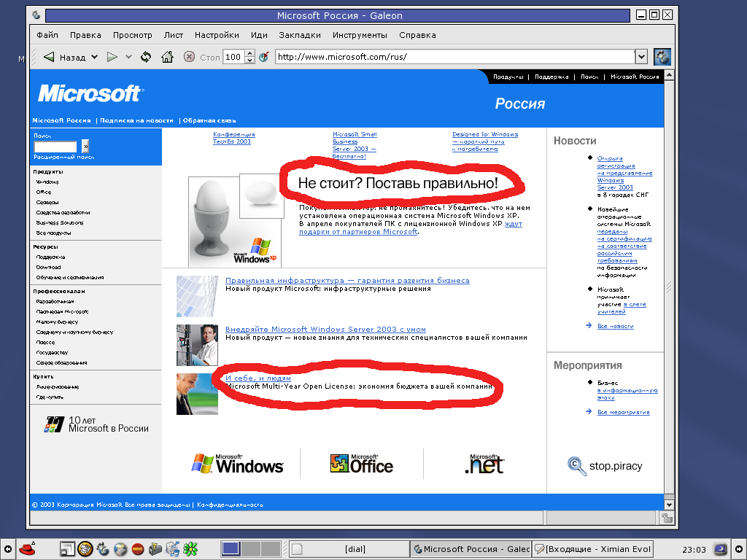Viewport: 747px width, 560px height.
Task: Switch to first workspace in pager
Action: coord(231,548)
